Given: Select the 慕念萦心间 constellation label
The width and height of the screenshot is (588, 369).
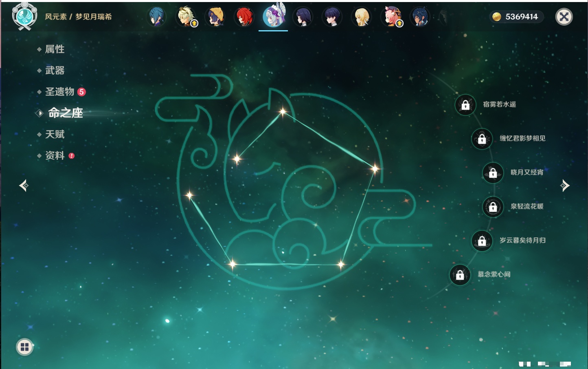Looking at the screenshot, I should click(x=494, y=274).
